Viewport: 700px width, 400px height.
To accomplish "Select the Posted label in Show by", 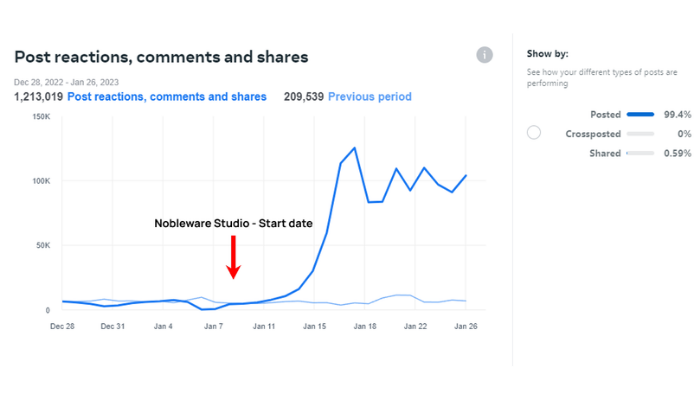I will (605, 115).
